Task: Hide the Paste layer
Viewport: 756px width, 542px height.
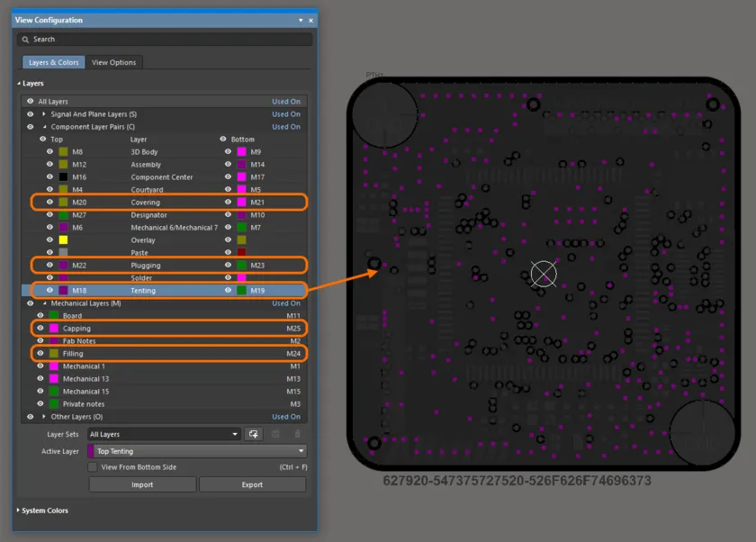Action: click(49, 253)
